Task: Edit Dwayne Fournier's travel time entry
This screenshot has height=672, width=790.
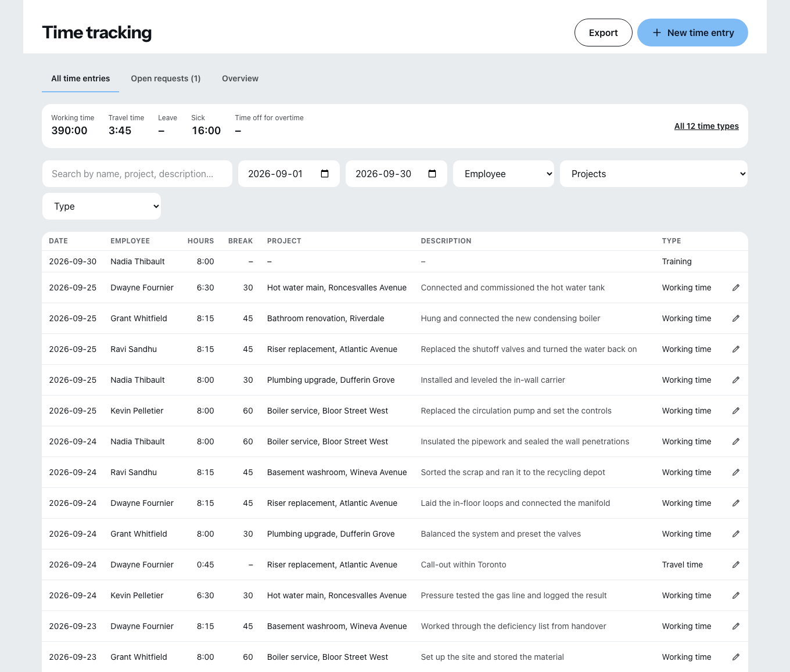Action: (736, 565)
